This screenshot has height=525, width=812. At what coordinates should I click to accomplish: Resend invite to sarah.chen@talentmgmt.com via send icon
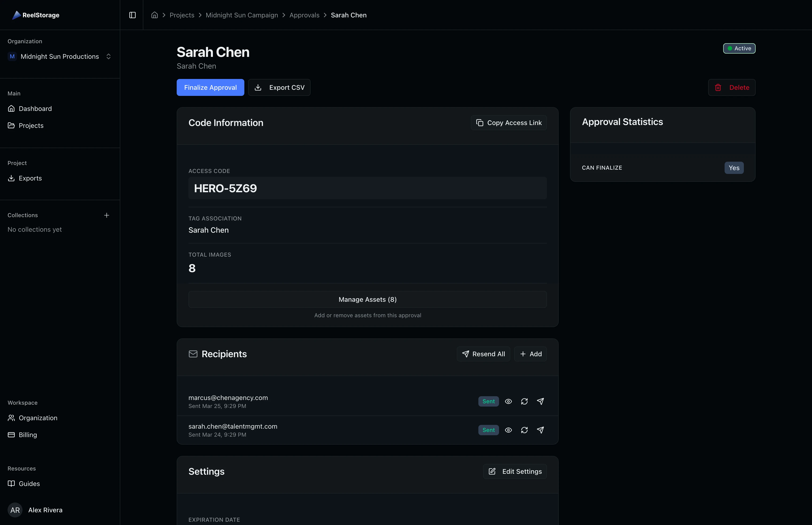540,430
